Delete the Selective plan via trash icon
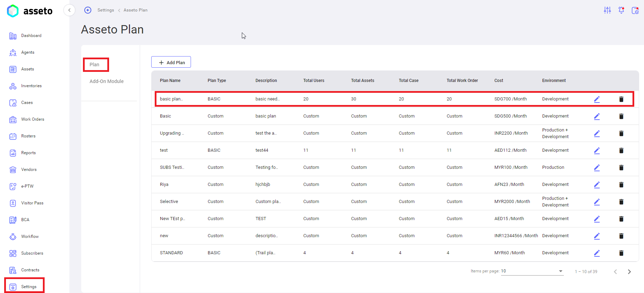 pyautogui.click(x=621, y=202)
